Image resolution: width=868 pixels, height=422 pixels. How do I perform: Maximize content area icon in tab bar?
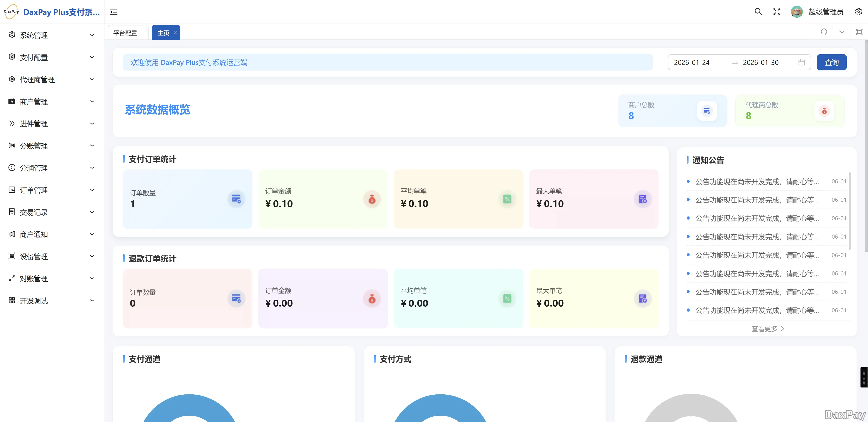click(860, 32)
